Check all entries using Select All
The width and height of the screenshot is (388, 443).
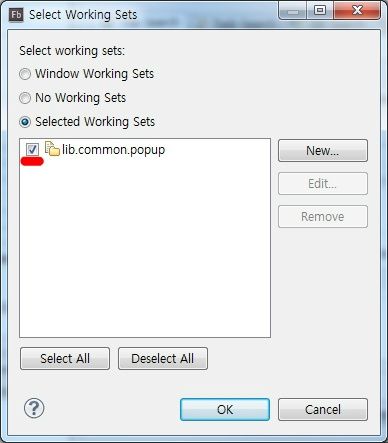(65, 359)
